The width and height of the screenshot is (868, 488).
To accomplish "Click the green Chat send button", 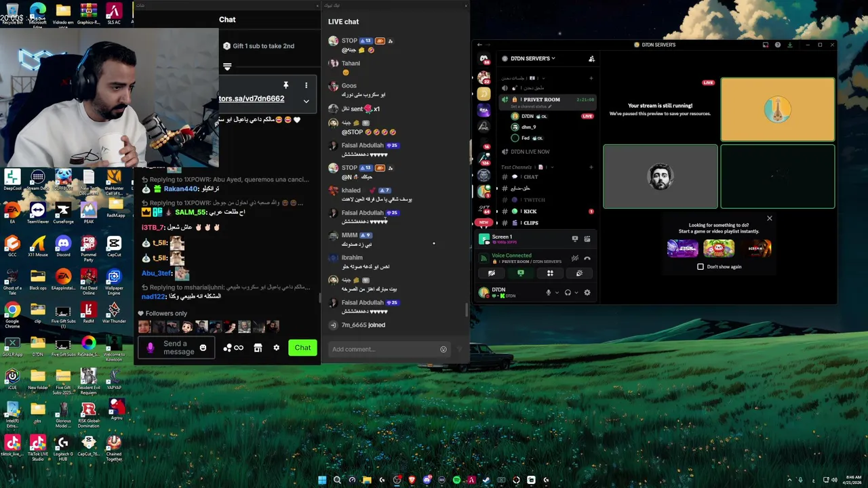I will [x=302, y=348].
